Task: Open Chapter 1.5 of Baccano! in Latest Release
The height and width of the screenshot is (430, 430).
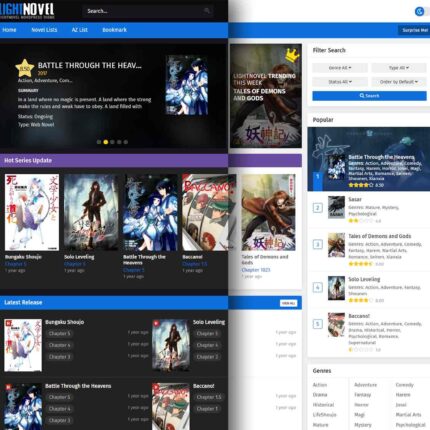Action: tap(209, 397)
